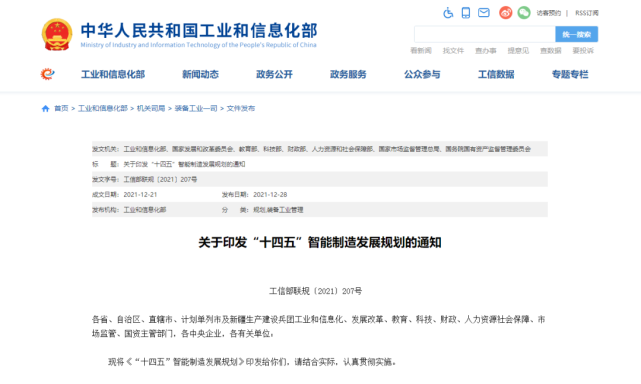This screenshot has height=384, width=641.
Task: Click the home icon in breadcrumb
Action: 45,108
